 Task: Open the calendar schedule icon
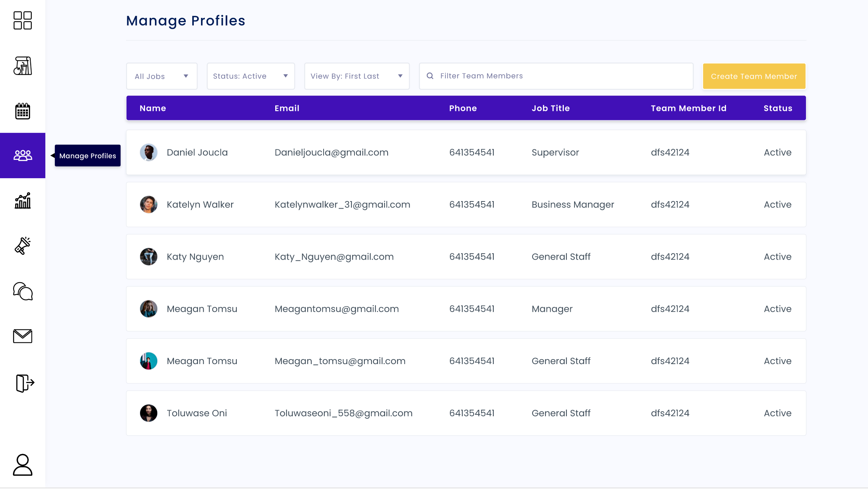tap(22, 111)
